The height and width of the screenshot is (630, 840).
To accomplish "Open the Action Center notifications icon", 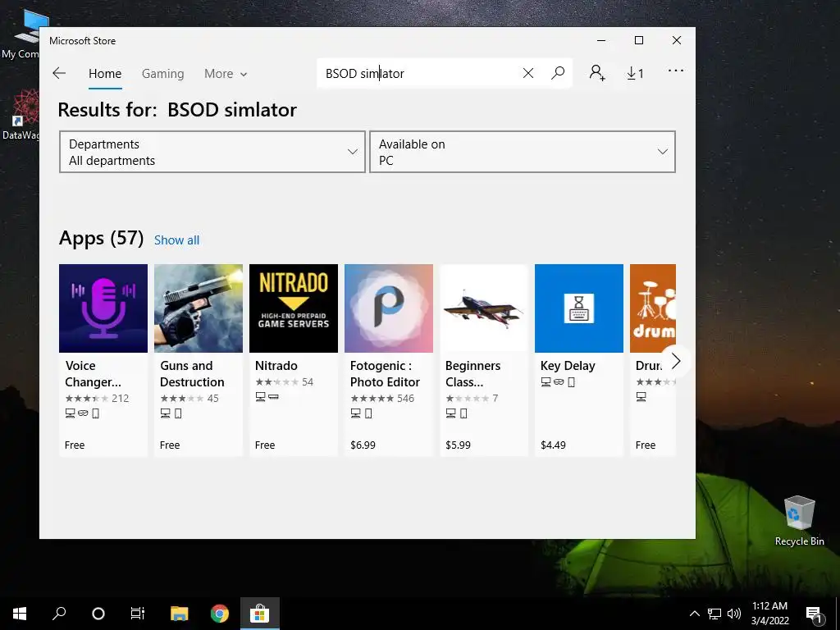I will (815, 614).
